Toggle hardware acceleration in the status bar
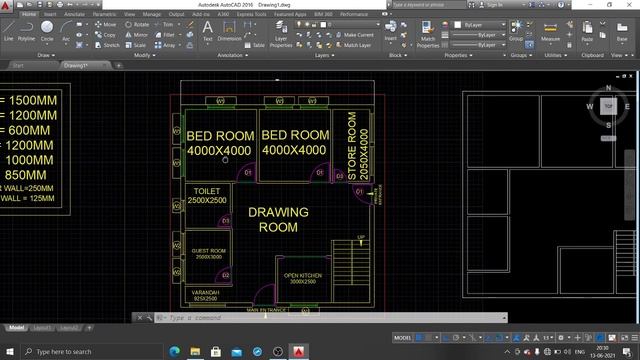 coord(600,338)
